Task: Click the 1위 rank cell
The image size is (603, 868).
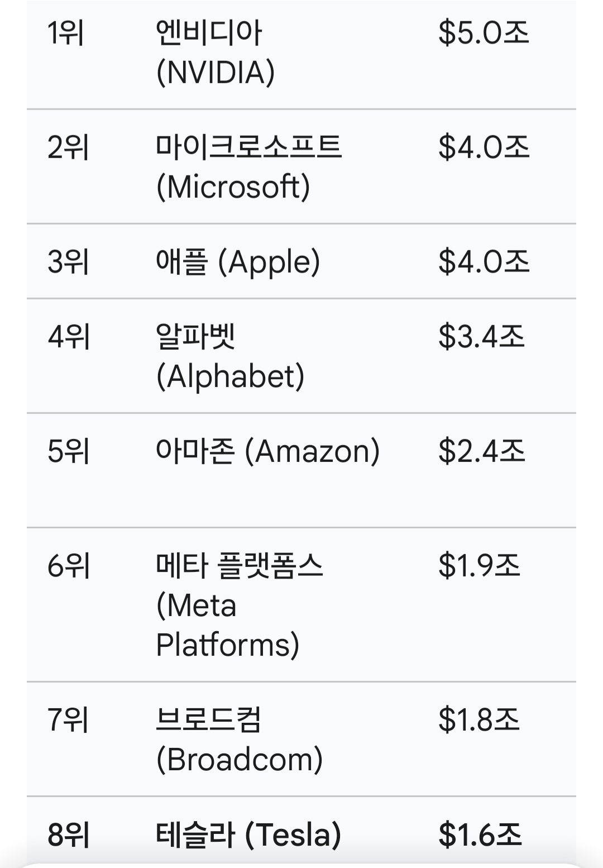Action: pos(66,32)
